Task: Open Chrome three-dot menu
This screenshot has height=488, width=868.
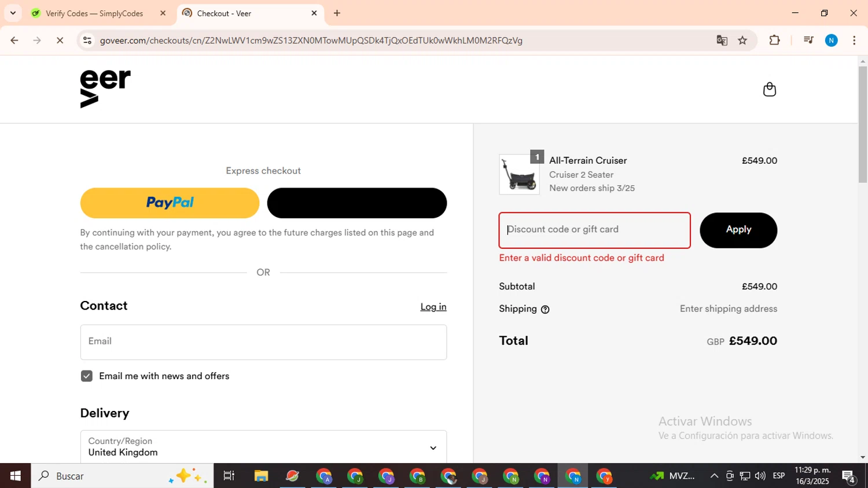Action: click(x=854, y=41)
